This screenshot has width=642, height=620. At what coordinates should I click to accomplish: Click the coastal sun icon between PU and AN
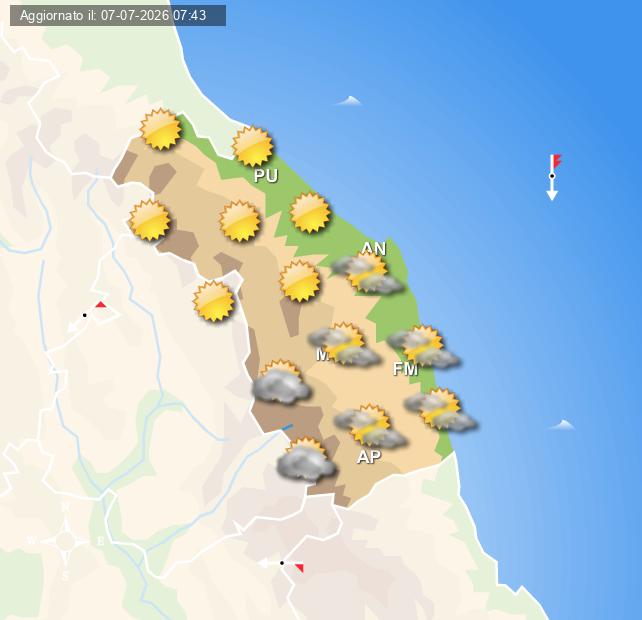point(310,213)
